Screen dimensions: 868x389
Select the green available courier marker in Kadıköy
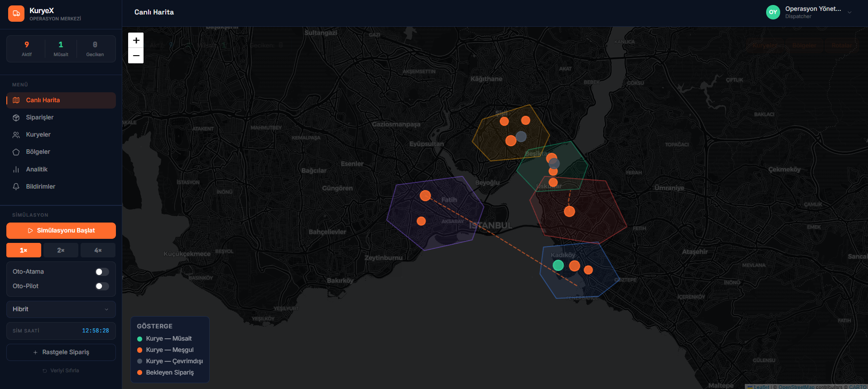pos(558,266)
